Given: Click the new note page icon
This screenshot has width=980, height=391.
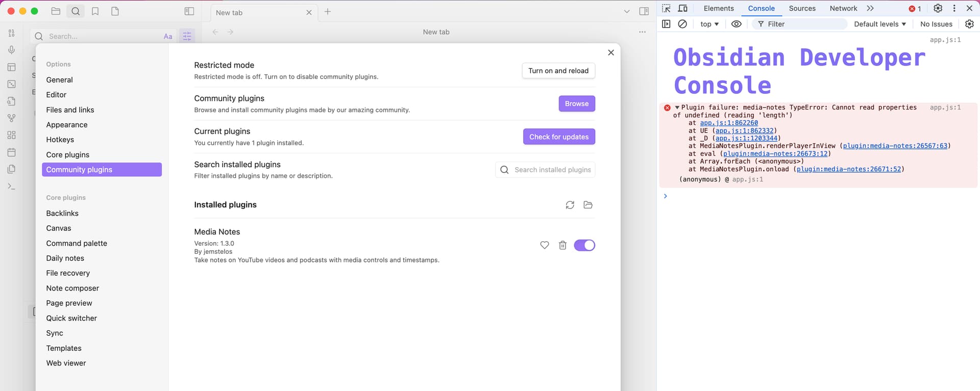Looking at the screenshot, I should 115,11.
